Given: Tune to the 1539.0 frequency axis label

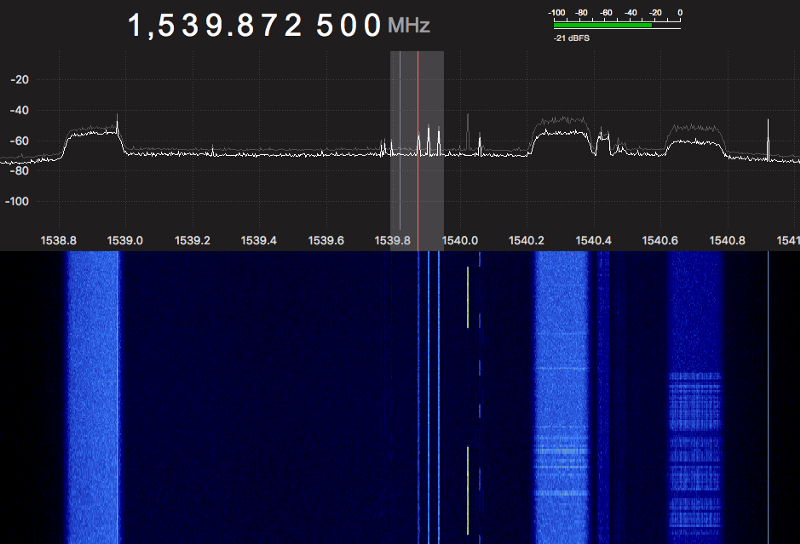Looking at the screenshot, I should [x=125, y=241].
